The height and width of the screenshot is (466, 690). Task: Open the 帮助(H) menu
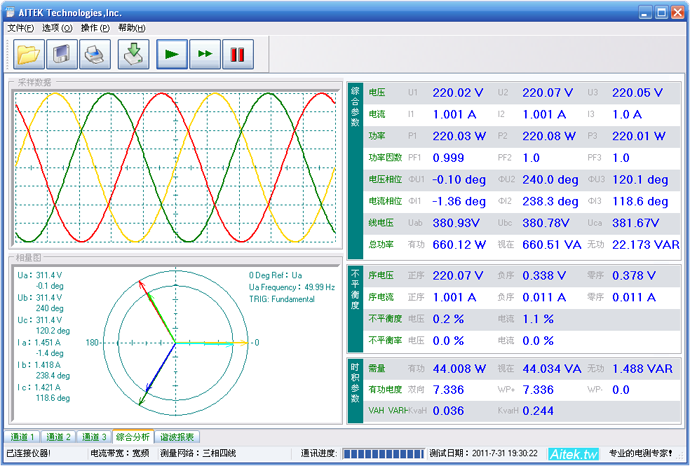pos(132,28)
